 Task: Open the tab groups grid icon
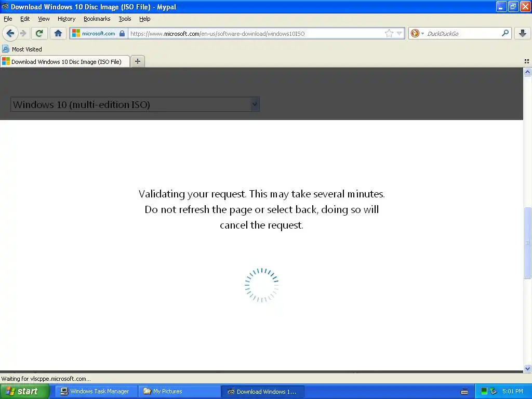pos(527,61)
